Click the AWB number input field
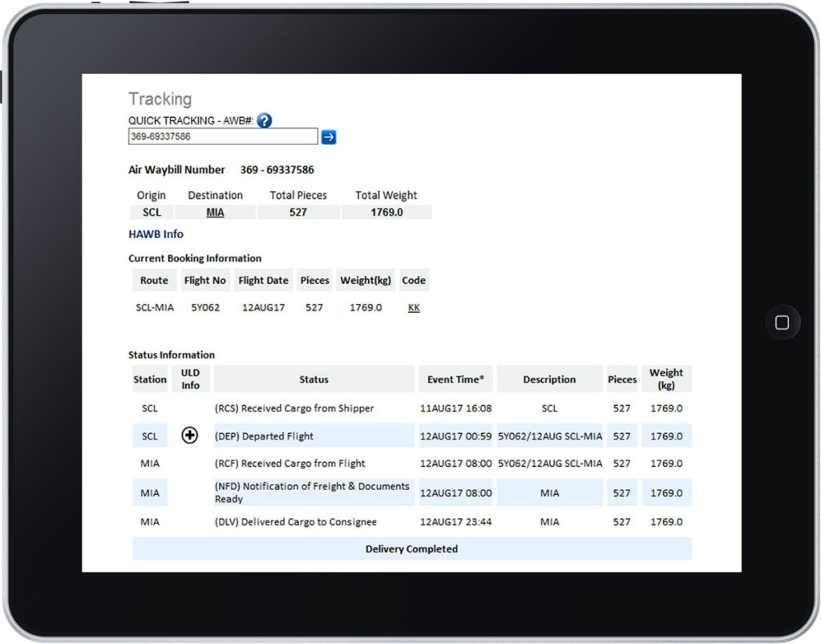 click(223, 136)
